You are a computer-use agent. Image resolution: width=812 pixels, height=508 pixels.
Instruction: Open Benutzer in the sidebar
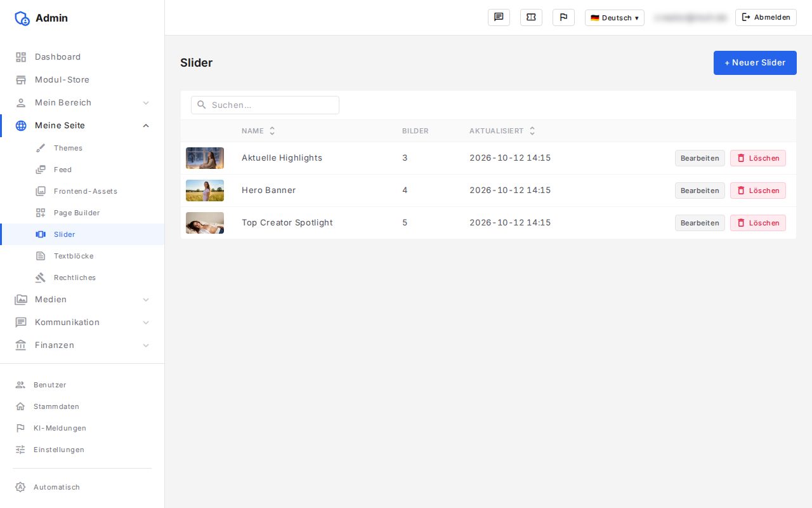82,385
